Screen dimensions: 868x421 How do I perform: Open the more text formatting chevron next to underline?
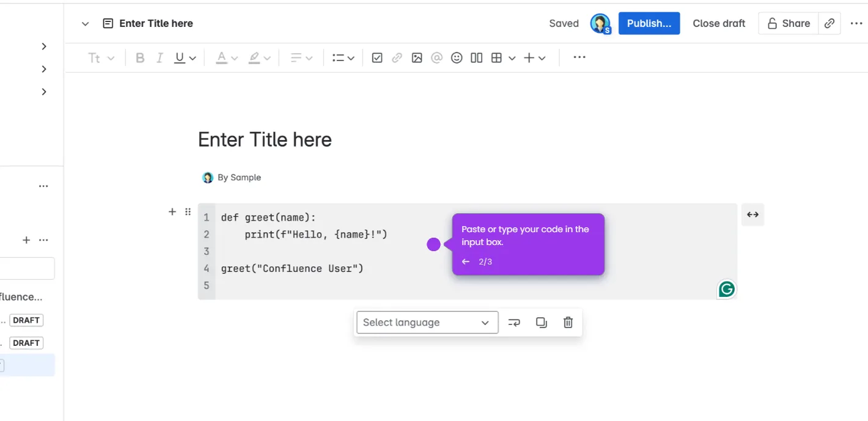(x=193, y=58)
